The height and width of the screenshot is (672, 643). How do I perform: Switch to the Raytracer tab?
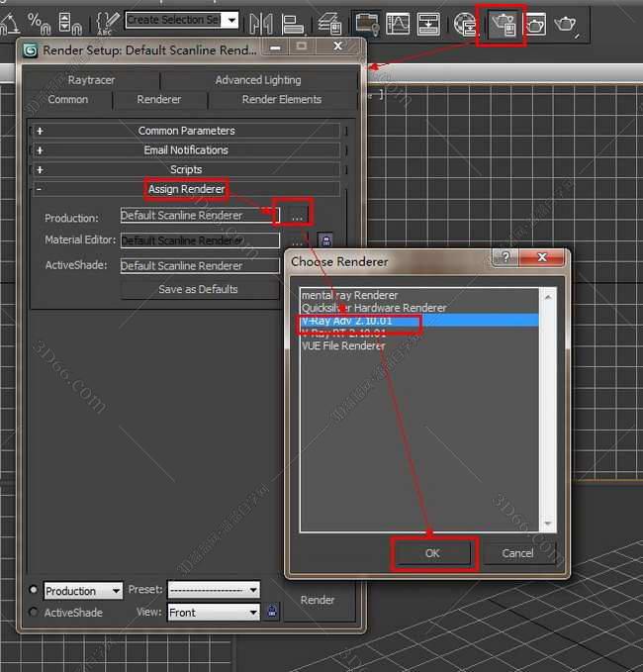pyautogui.click(x=91, y=80)
